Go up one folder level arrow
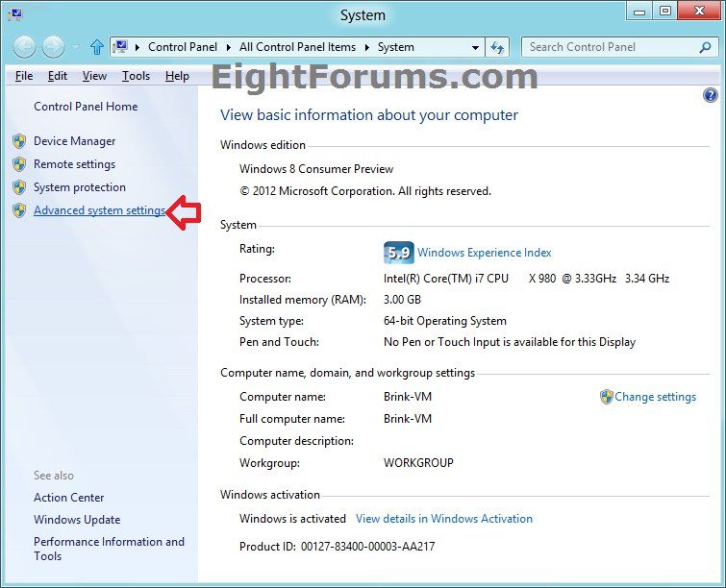The height and width of the screenshot is (588, 726). click(x=96, y=47)
